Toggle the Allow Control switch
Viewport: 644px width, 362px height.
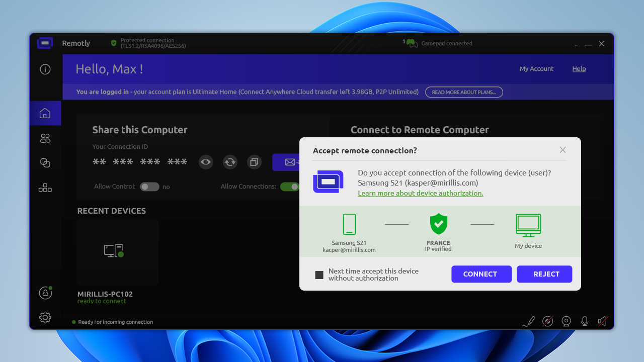(x=149, y=187)
